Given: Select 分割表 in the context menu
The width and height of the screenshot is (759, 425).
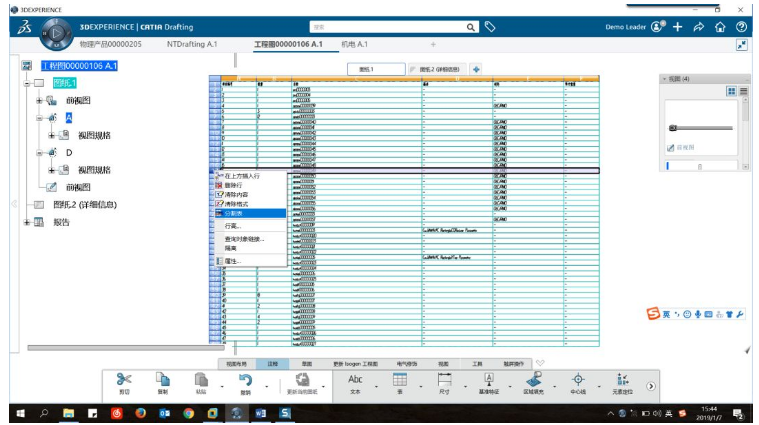Looking at the screenshot, I should tap(250, 213).
